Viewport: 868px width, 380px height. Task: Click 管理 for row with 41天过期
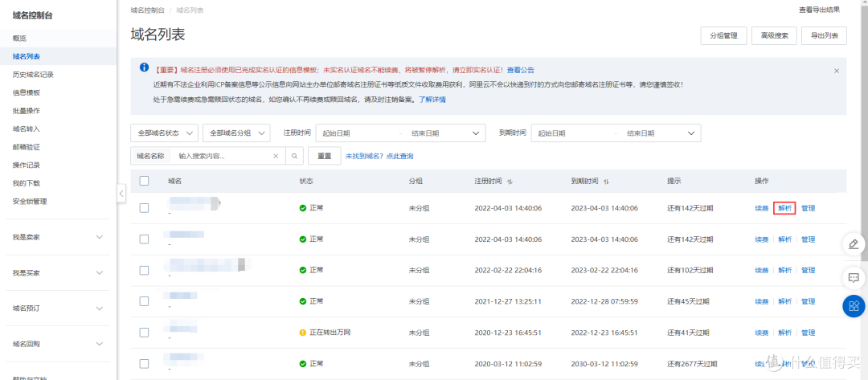pos(809,333)
